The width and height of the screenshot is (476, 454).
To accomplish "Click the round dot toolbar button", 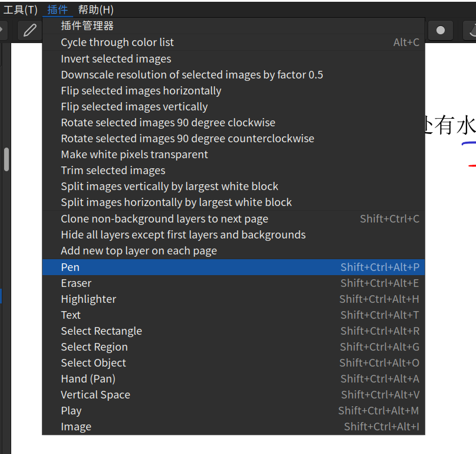I will pyautogui.click(x=441, y=30).
